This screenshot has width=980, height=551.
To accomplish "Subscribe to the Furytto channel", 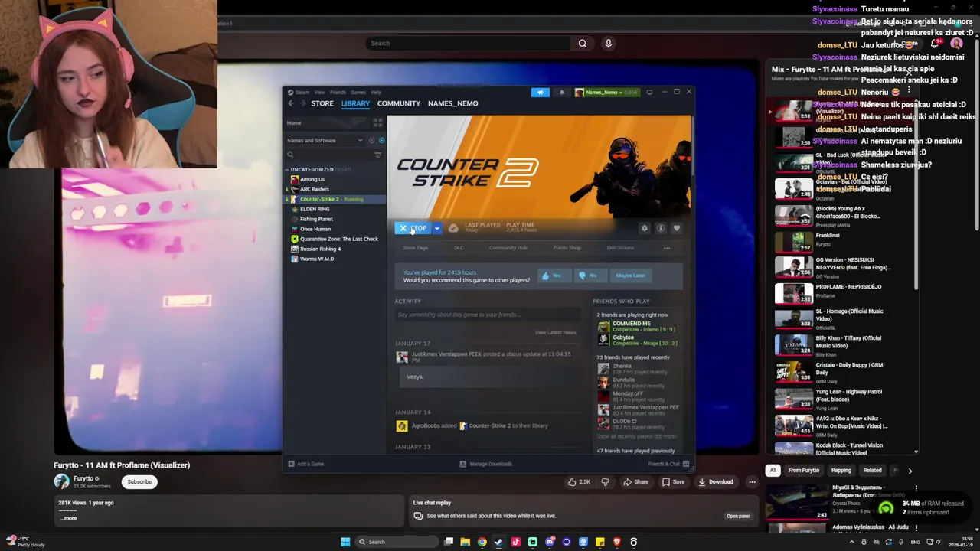I will [x=139, y=482].
